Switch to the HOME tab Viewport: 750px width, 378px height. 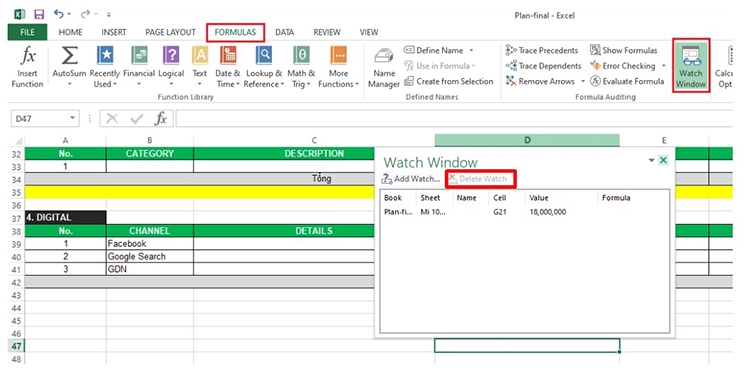[70, 32]
